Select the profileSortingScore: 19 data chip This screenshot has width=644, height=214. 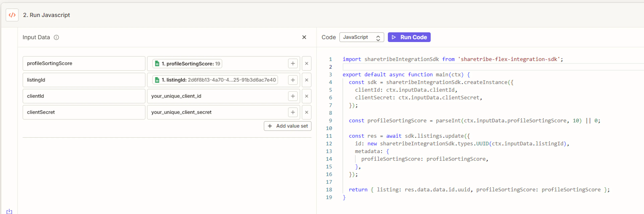(187, 64)
